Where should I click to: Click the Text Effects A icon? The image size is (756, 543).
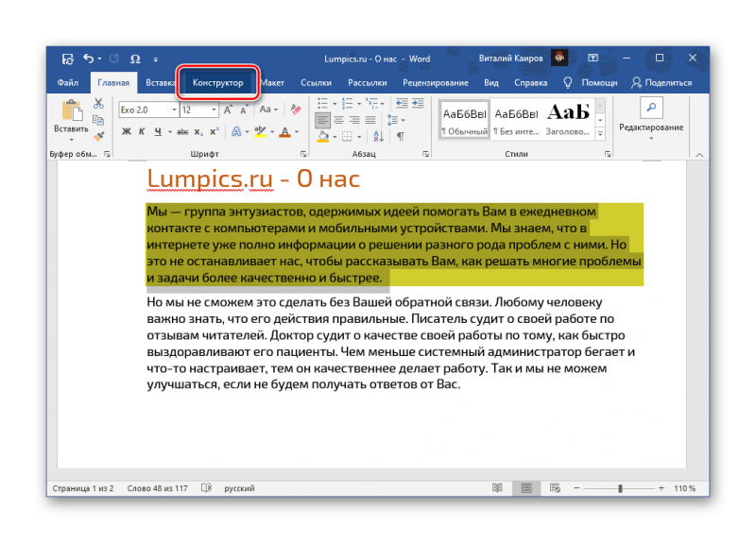coord(236,131)
